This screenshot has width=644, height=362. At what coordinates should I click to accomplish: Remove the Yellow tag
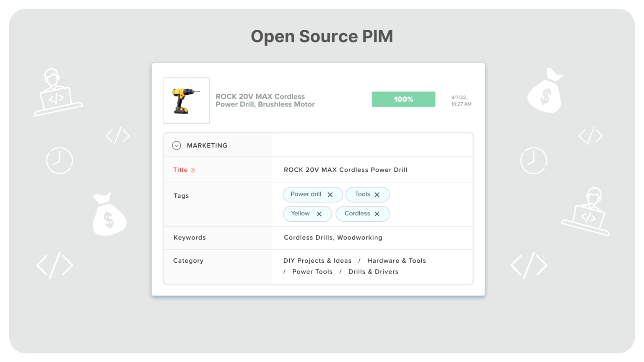tap(319, 214)
